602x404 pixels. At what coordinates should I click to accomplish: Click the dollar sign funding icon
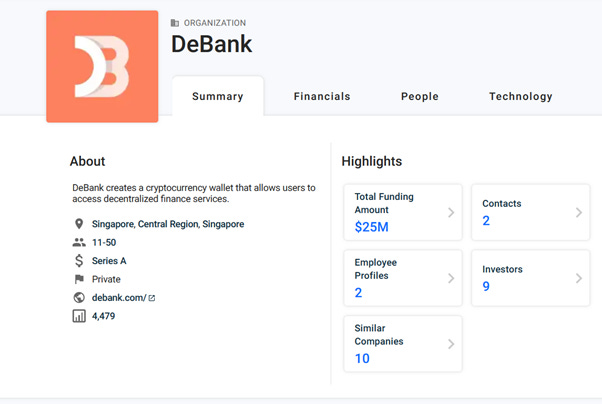[x=79, y=261]
